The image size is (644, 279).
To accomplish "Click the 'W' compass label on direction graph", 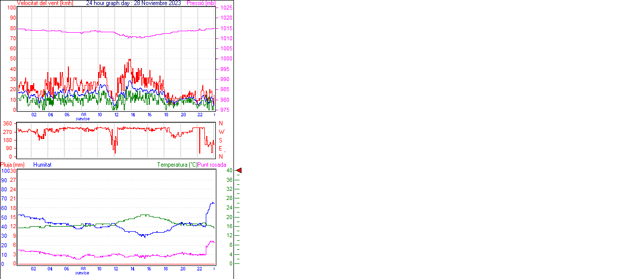I will pyautogui.click(x=221, y=131).
